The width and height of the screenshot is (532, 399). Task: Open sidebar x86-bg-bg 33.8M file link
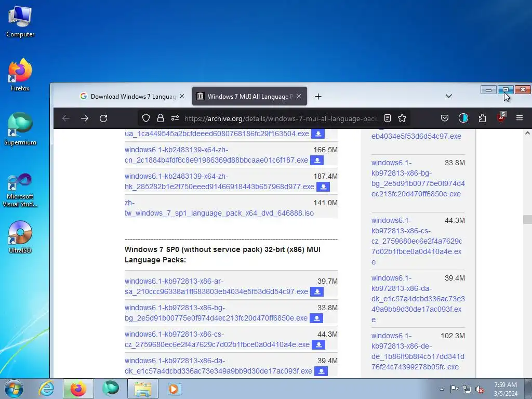418,179
